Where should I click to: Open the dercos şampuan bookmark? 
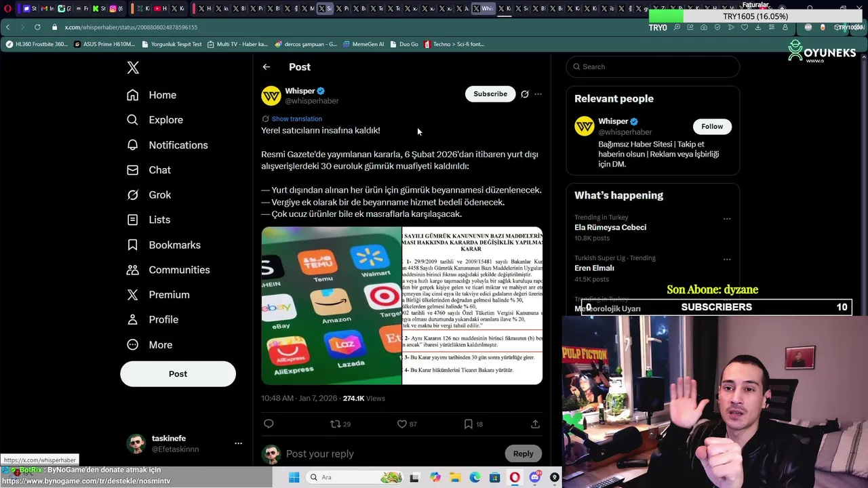[306, 44]
